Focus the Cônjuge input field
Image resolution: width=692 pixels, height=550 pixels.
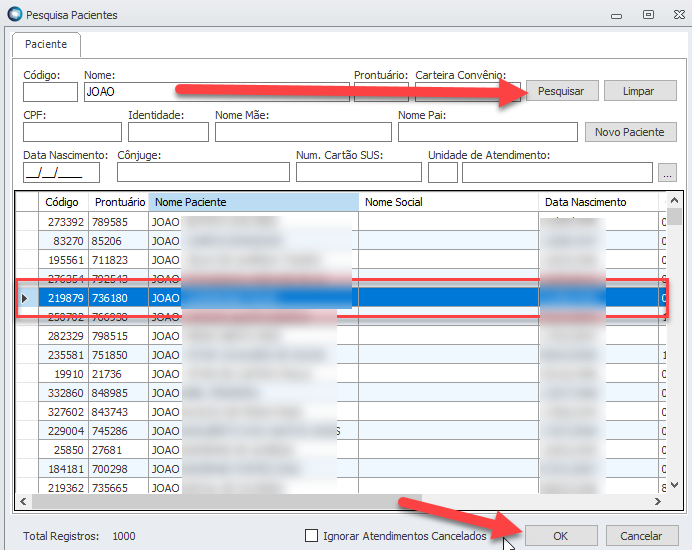click(x=203, y=172)
